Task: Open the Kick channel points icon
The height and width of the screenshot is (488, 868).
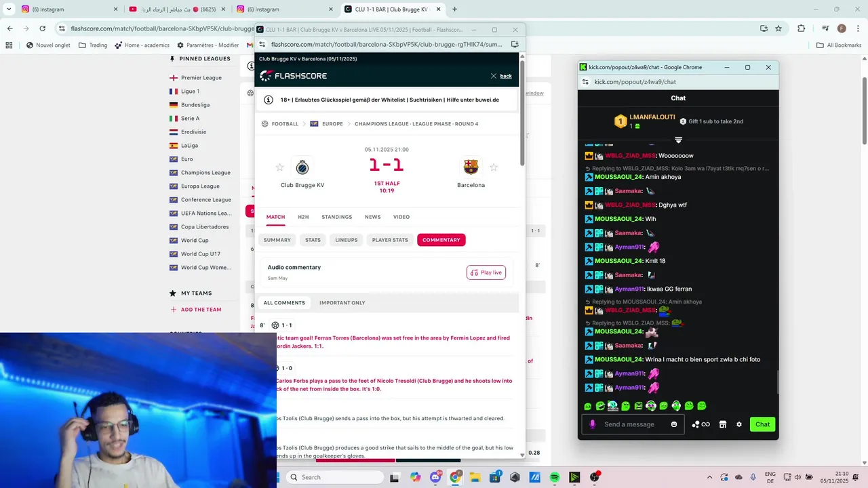Action: tap(701, 424)
